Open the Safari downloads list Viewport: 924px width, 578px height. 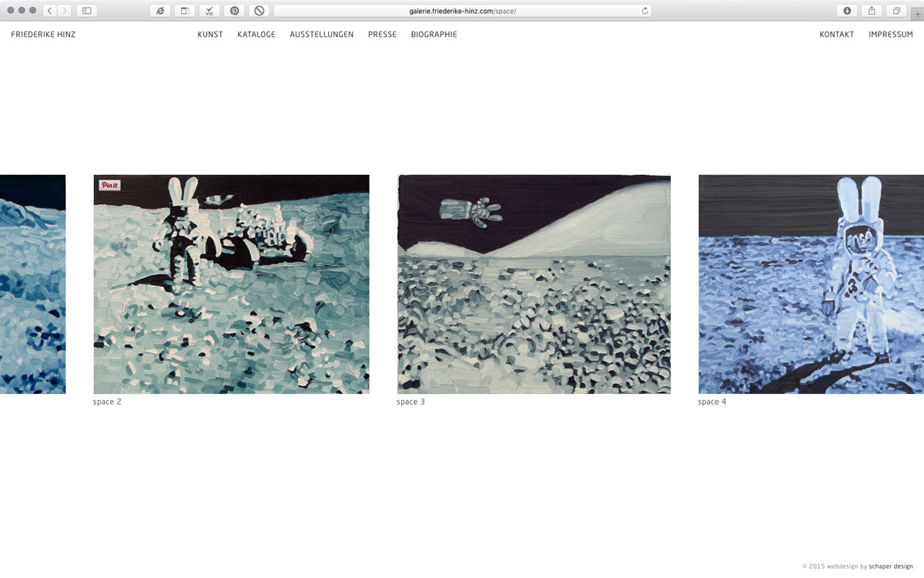pyautogui.click(x=847, y=11)
